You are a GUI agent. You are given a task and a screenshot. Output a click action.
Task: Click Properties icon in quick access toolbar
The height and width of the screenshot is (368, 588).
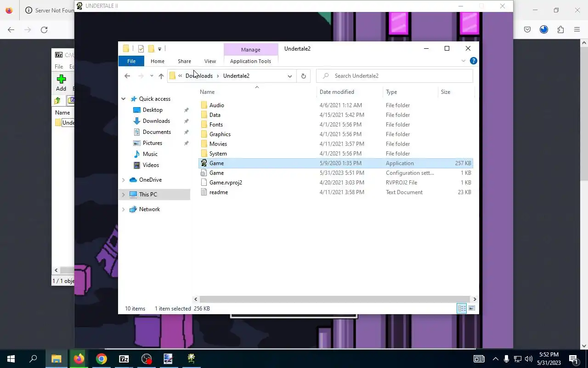point(141,49)
